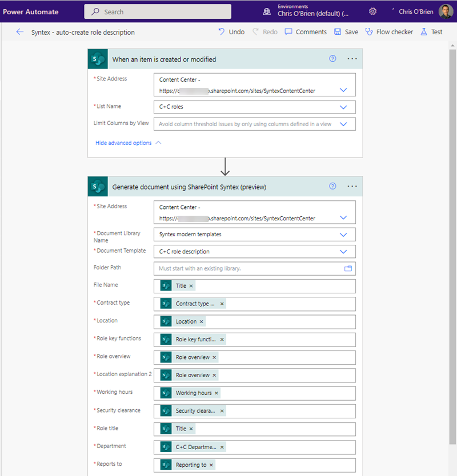Open the Comments pane
The image size is (457, 476).
[306, 32]
